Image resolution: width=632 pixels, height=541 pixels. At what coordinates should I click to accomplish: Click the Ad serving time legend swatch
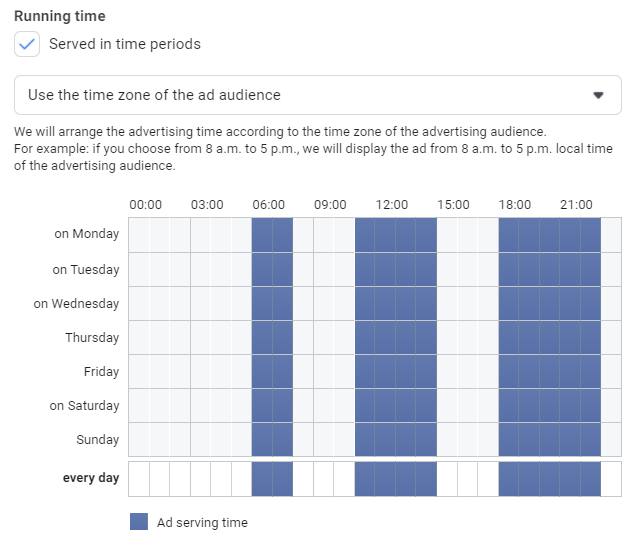coord(139,522)
